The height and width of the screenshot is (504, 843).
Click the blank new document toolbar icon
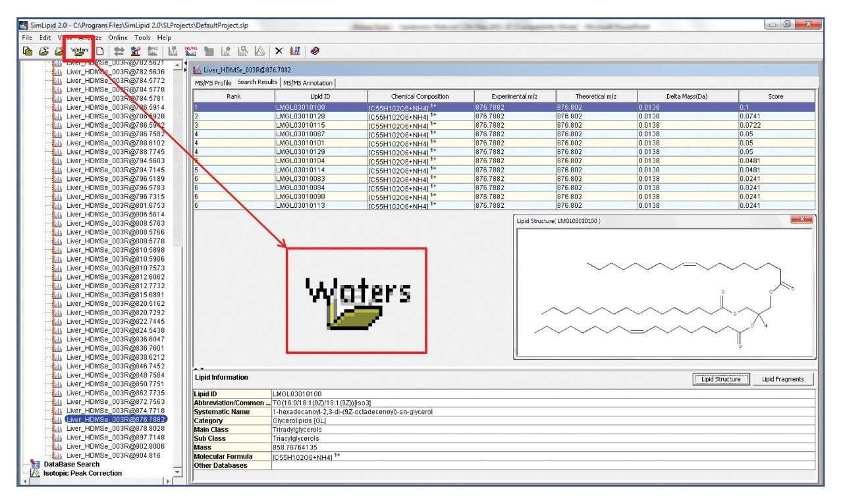(x=100, y=51)
